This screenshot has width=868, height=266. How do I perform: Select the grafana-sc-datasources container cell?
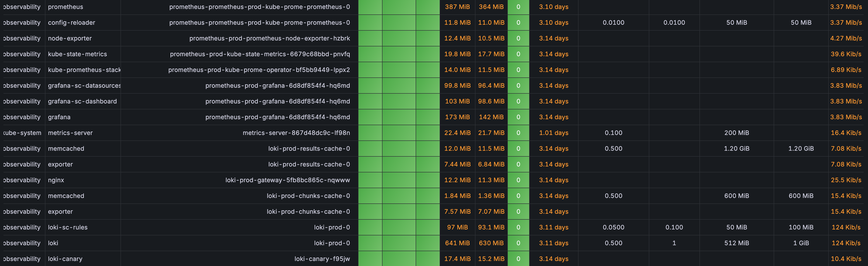pyautogui.click(x=84, y=86)
